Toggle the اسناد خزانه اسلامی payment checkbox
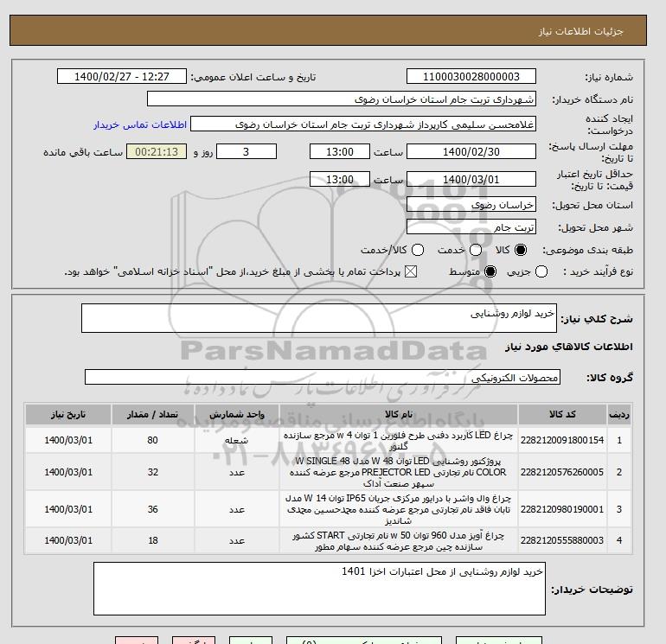This screenshot has height=644, width=666. point(411,271)
